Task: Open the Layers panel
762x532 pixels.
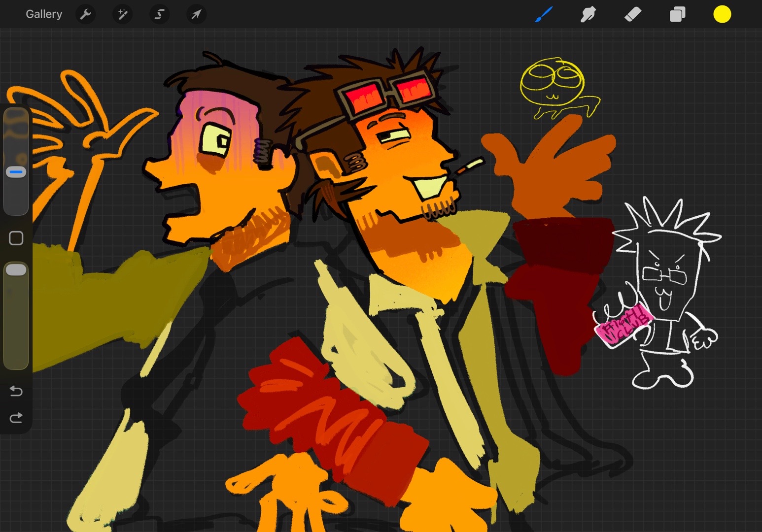Action: coord(677,14)
